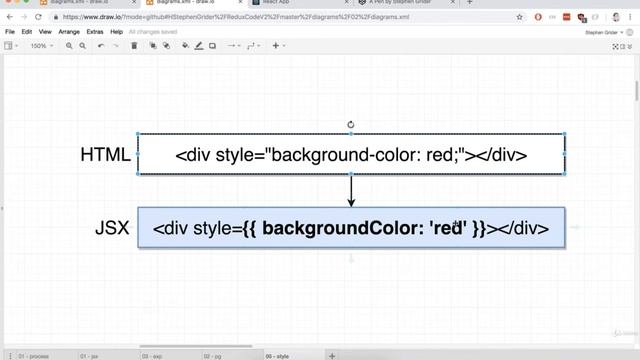Toggle the format panel icon
640x360 pixels.
click(x=622, y=47)
